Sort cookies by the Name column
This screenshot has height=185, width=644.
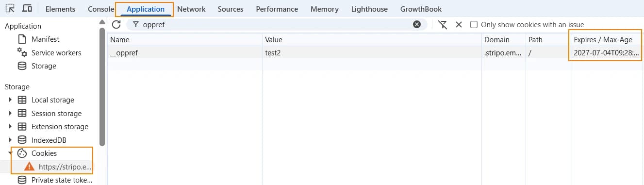185,40
